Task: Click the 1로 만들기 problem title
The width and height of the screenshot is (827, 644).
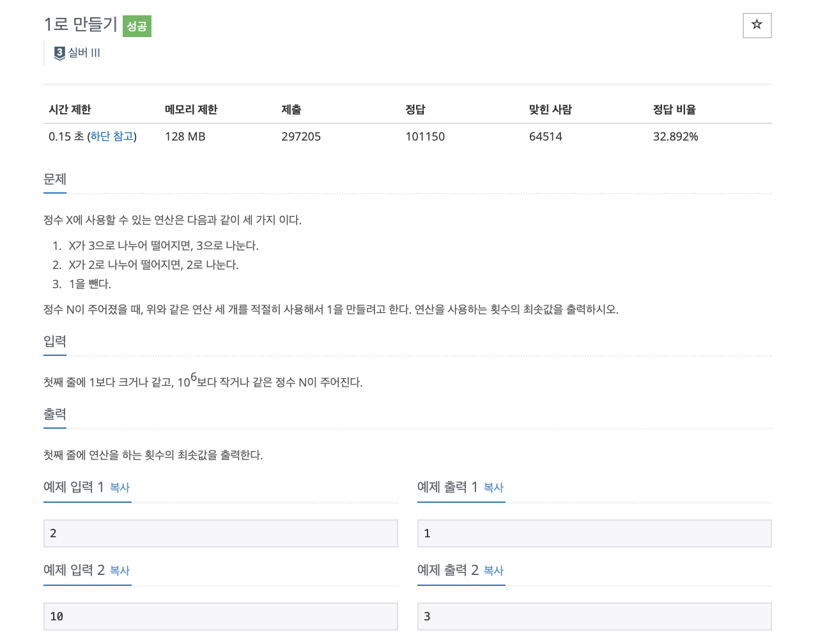Action: [81, 24]
